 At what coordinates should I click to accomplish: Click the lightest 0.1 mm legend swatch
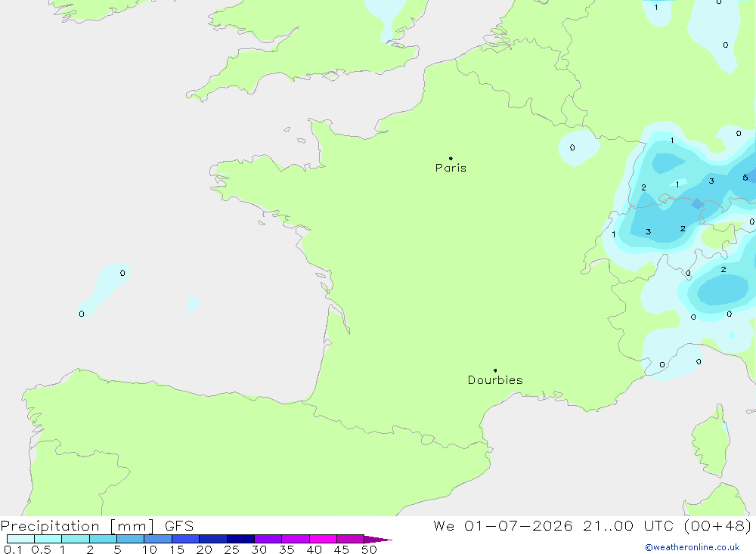(x=20, y=539)
